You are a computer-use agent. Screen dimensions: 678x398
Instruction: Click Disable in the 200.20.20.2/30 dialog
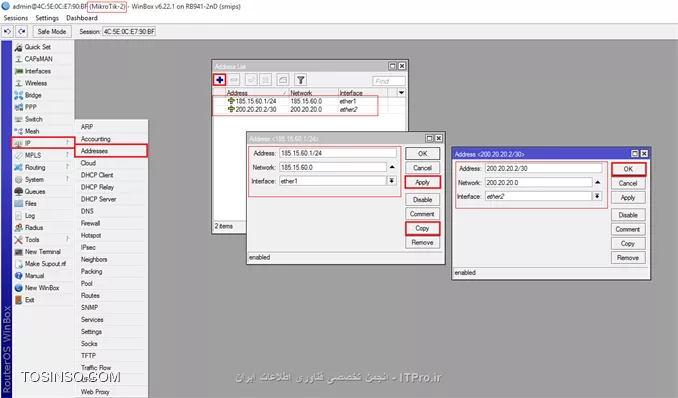coord(628,215)
